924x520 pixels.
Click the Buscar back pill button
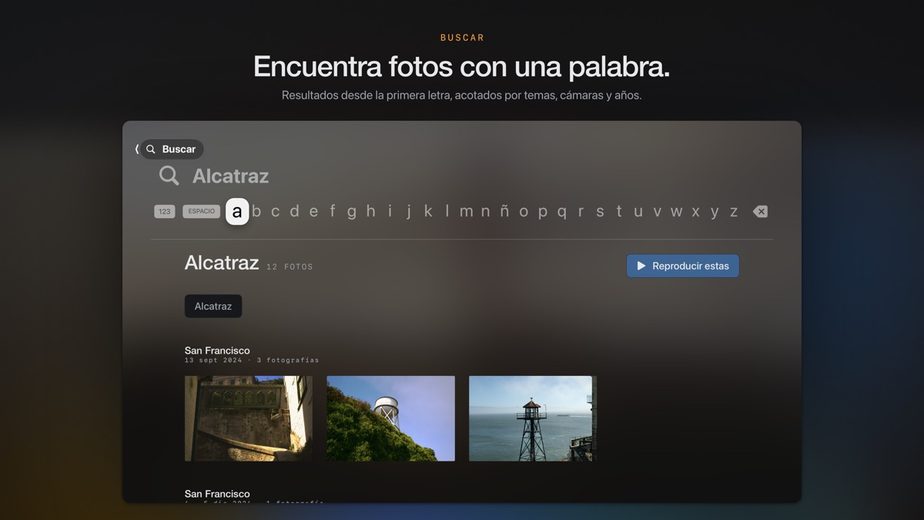[171, 149]
